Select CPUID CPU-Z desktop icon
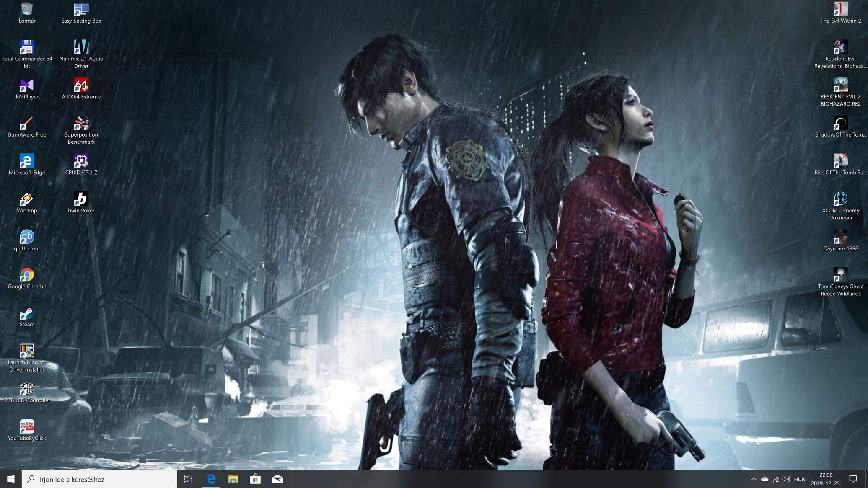The height and width of the screenshot is (488, 868). pyautogui.click(x=81, y=165)
